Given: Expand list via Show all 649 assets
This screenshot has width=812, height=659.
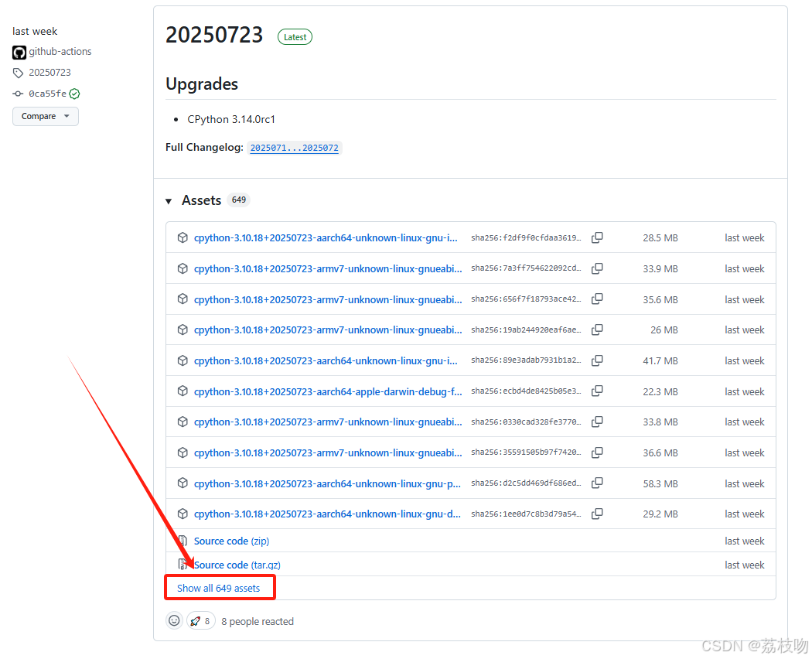Looking at the screenshot, I should click(219, 588).
